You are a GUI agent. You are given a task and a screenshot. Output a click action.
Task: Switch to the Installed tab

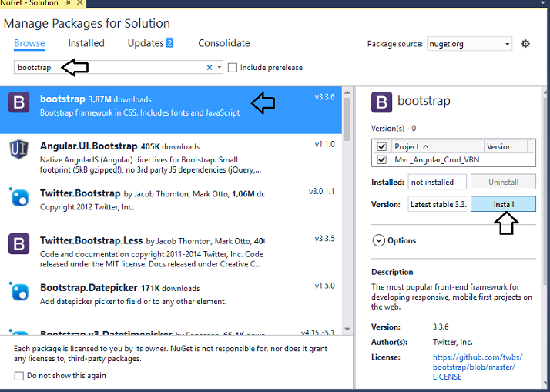tap(86, 43)
